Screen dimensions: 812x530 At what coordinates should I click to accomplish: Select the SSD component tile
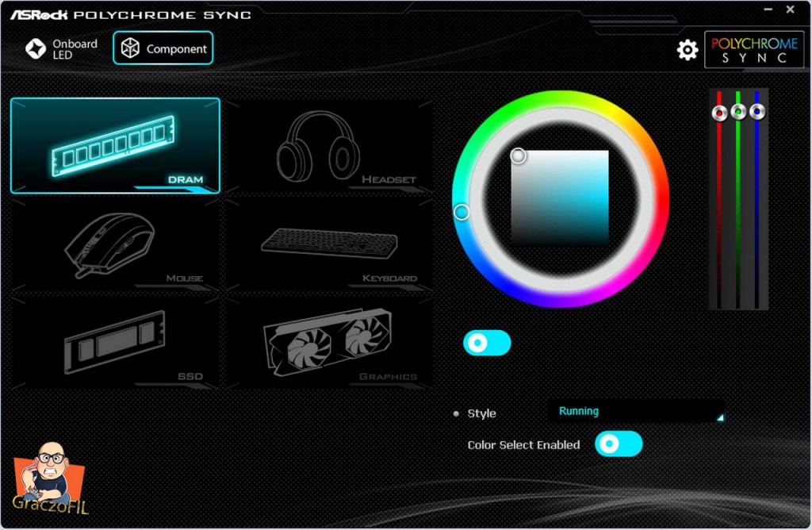pos(114,343)
